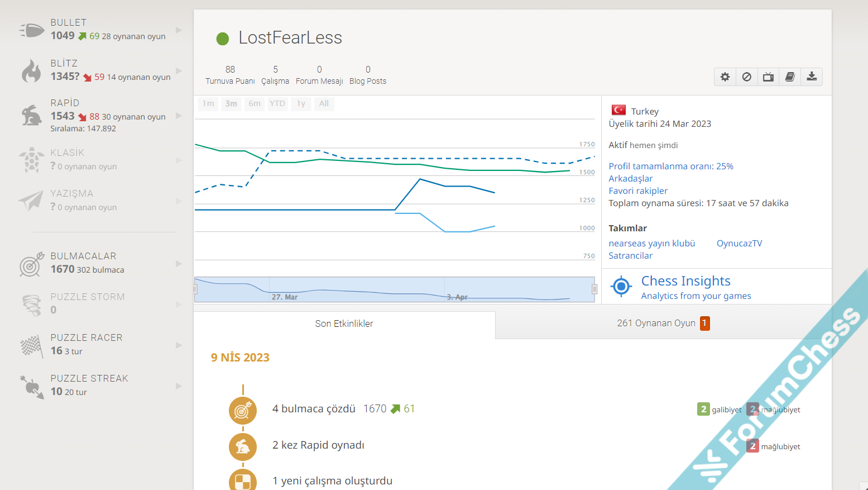This screenshot has height=490, width=868.
Task: Click the 2 kez Rapid oynadı entry
Action: [x=318, y=445]
